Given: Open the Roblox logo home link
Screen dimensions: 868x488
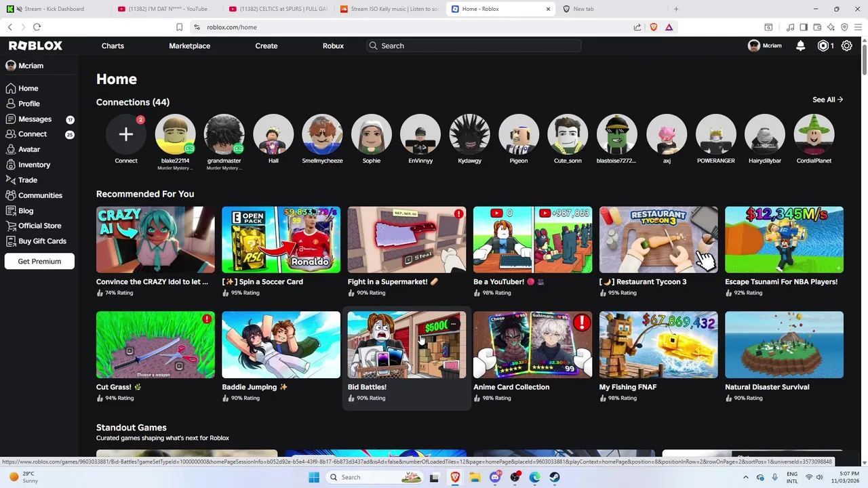Looking at the screenshot, I should (x=35, y=45).
